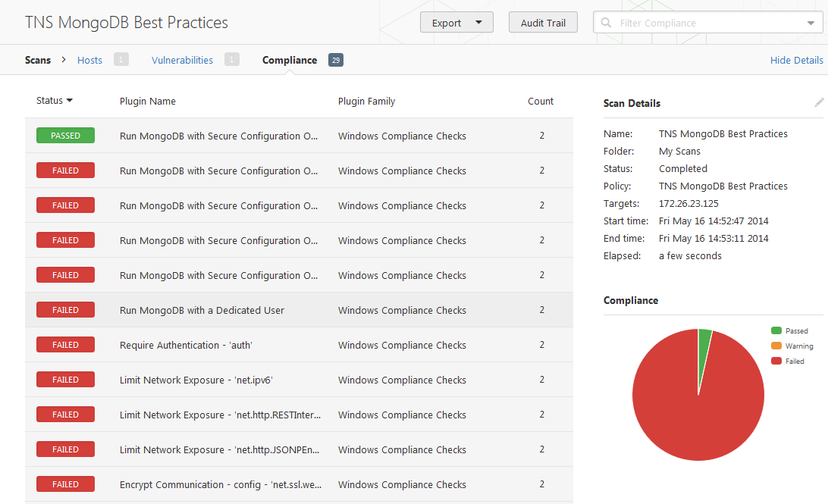Click the FAILED badge for net.ipv6 row

click(65, 380)
